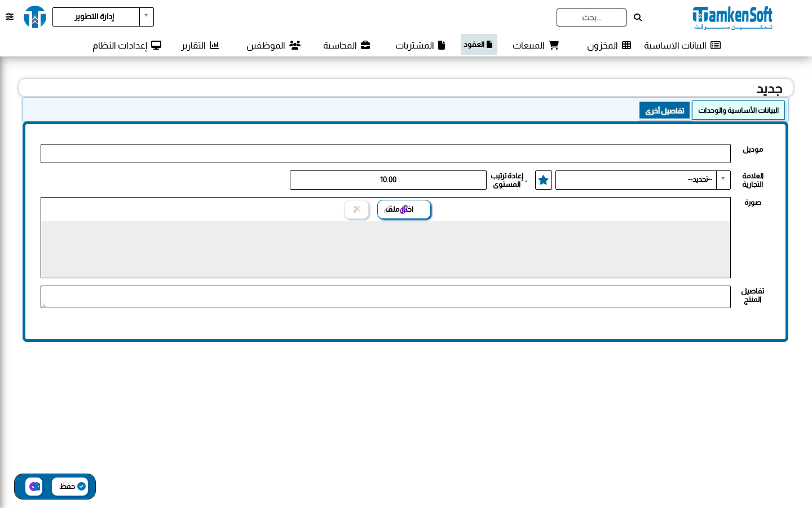812x508 pixels.
Task: Click the TamkenSoft logo
Action: pos(732,17)
